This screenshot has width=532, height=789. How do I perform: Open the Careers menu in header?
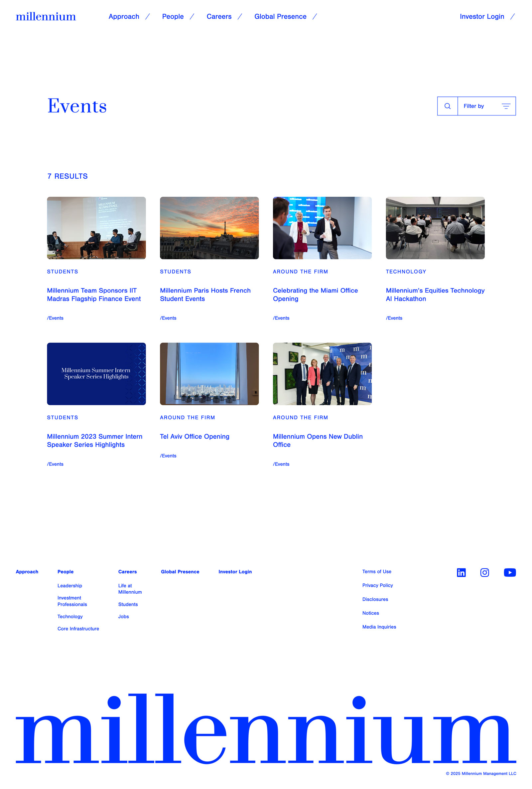(x=219, y=17)
